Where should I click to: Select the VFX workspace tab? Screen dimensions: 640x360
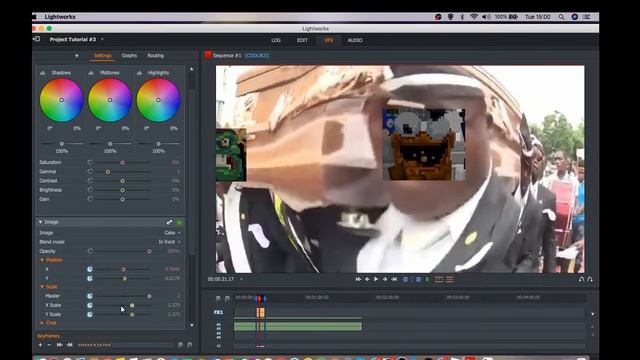[329, 40]
